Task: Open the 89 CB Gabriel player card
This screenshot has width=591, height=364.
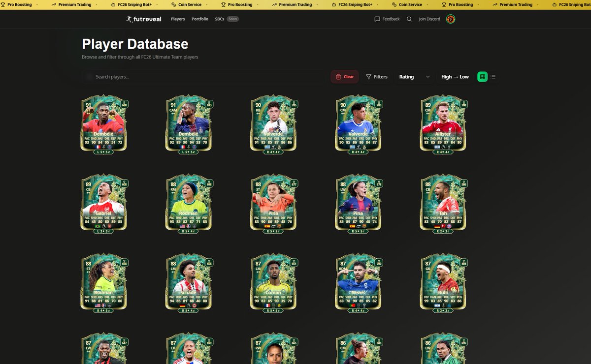Action: pos(104,204)
